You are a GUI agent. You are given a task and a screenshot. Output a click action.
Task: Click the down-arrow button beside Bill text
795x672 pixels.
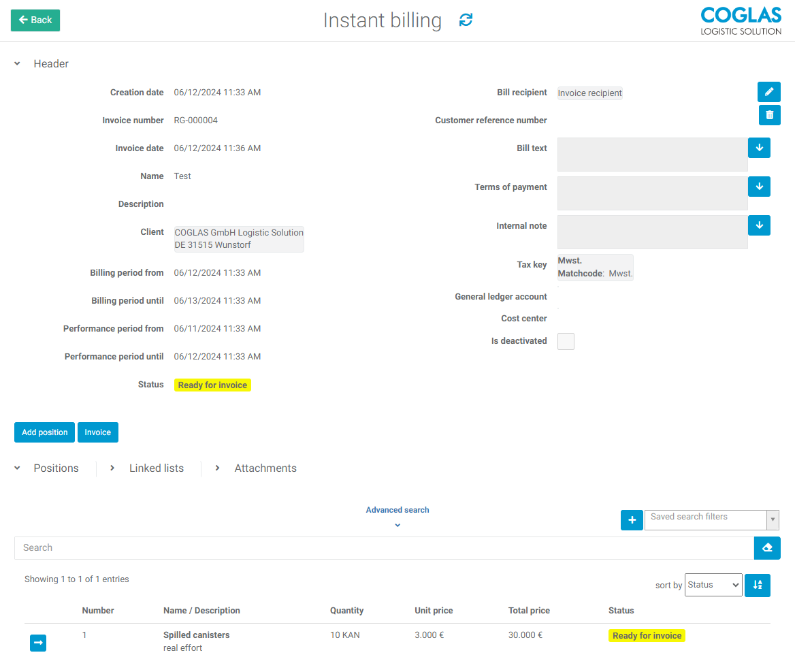point(759,148)
